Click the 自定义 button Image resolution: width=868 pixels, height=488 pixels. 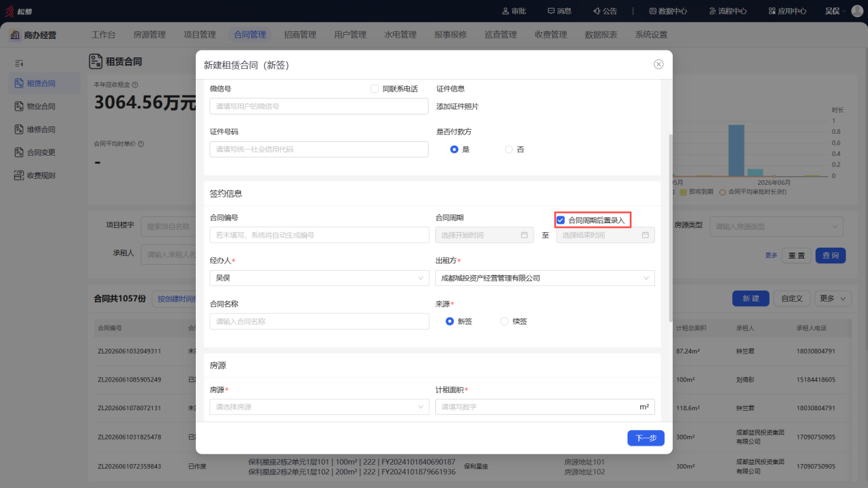pyautogui.click(x=792, y=298)
